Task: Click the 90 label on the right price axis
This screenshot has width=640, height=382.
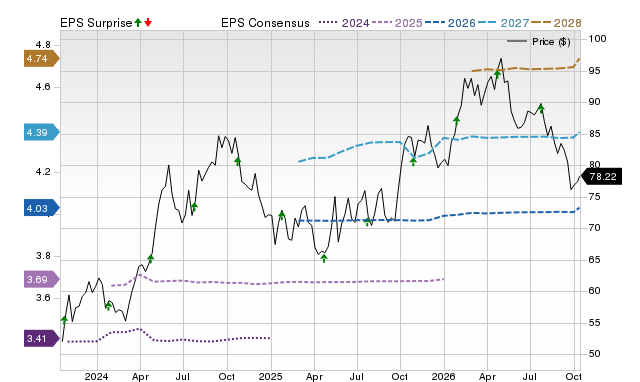Action: tap(594, 102)
